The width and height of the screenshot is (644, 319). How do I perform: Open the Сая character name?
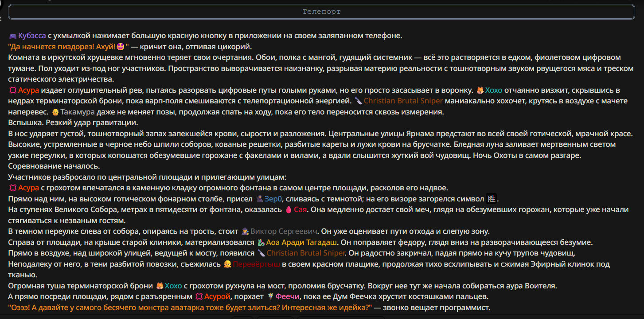pos(301,209)
